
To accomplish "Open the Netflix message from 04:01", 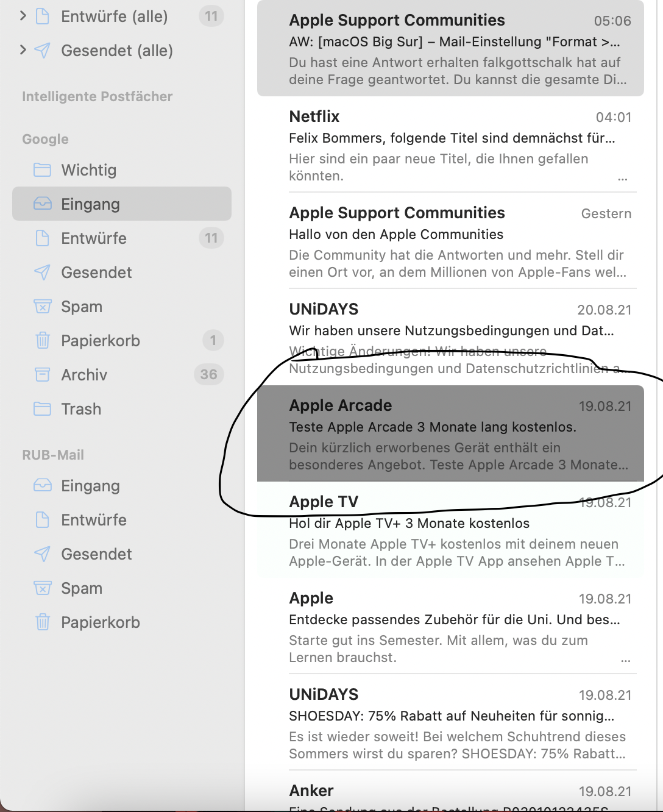I will (450, 144).
